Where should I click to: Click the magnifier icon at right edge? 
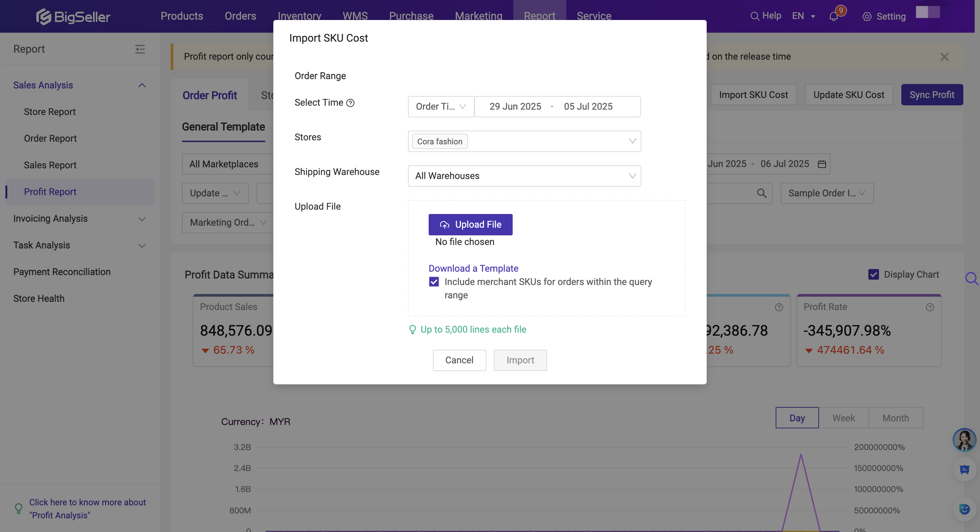(x=971, y=279)
